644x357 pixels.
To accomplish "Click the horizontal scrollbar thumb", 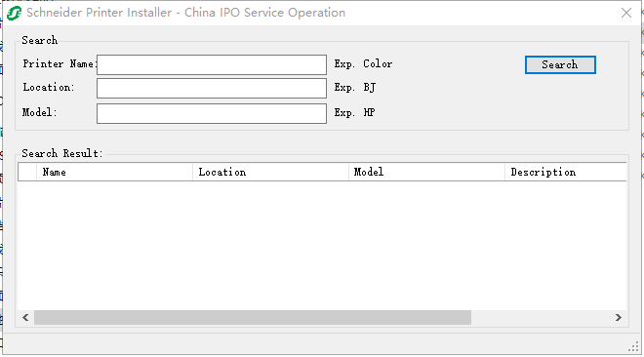I will pyautogui.click(x=253, y=318).
